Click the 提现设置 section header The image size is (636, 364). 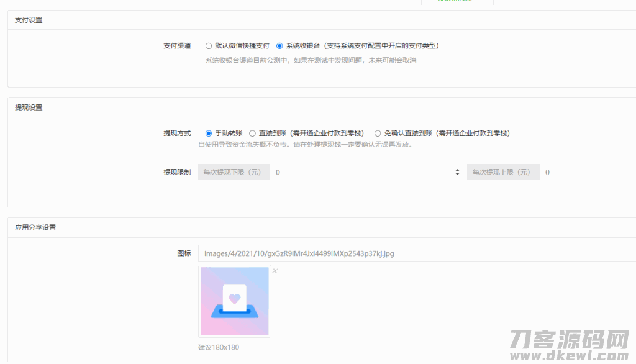[29, 107]
